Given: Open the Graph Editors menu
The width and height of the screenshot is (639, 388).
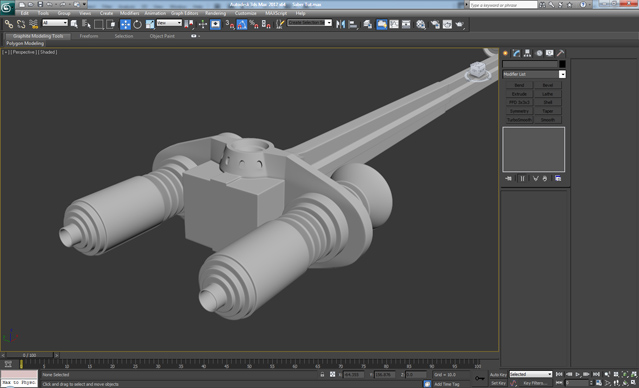Looking at the screenshot, I should (185, 13).
